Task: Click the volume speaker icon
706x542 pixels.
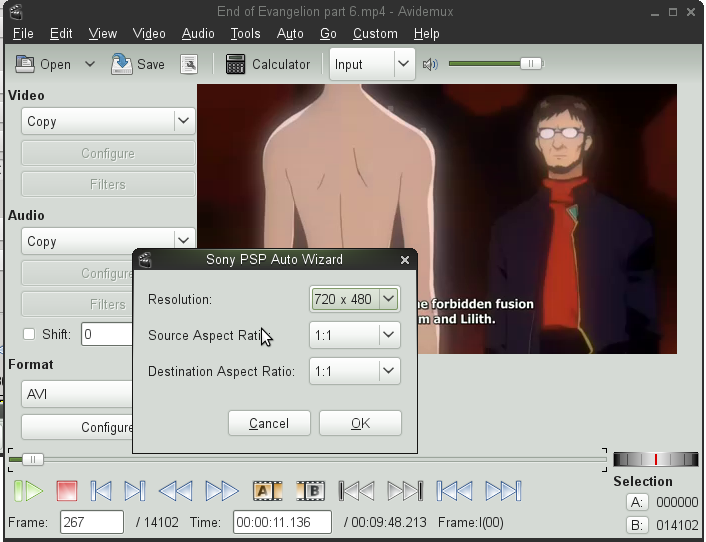Action: point(430,64)
